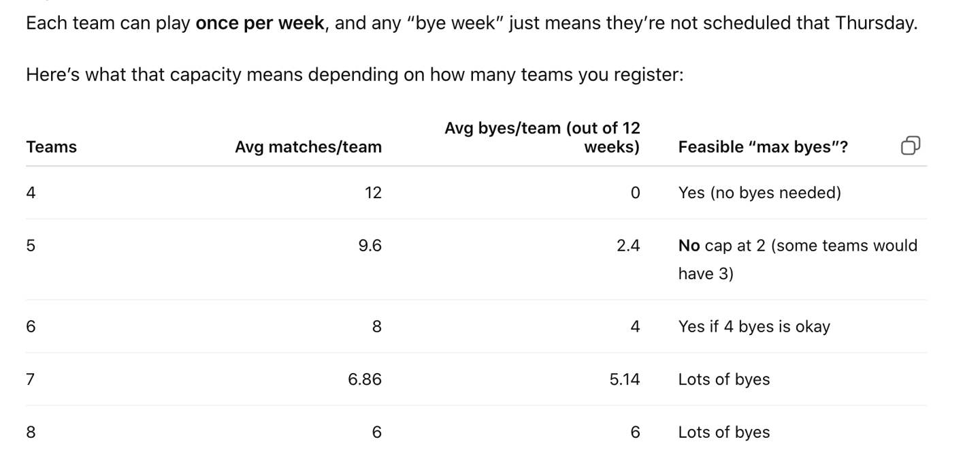Select the 5.14 average byes cell
This screenshot has width=980, height=461.
(625, 379)
